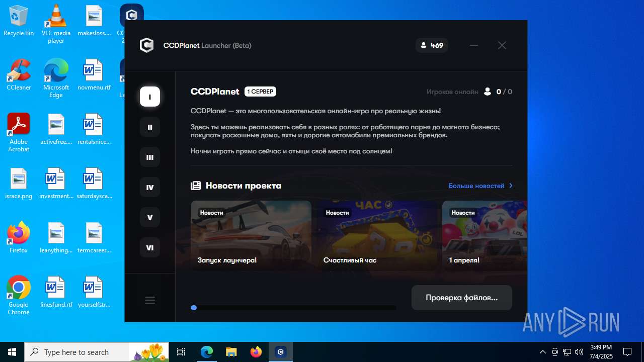Open the 'Больше новостей' link
The height and width of the screenshot is (362, 644).
(x=476, y=186)
